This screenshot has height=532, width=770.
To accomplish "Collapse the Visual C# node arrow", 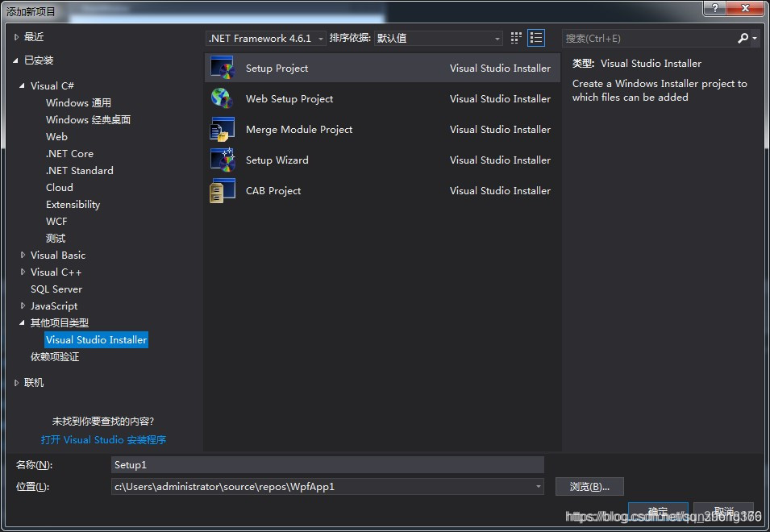I will click(x=22, y=85).
